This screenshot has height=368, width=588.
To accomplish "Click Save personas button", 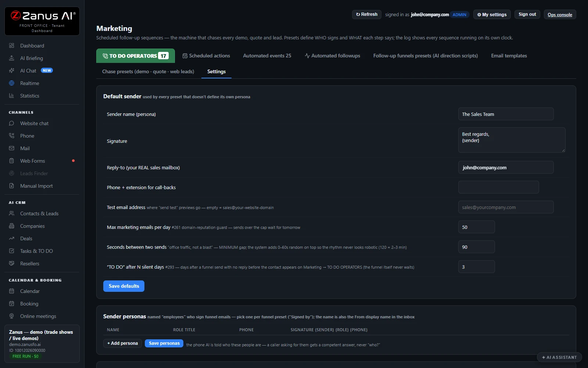I will 164,343.
